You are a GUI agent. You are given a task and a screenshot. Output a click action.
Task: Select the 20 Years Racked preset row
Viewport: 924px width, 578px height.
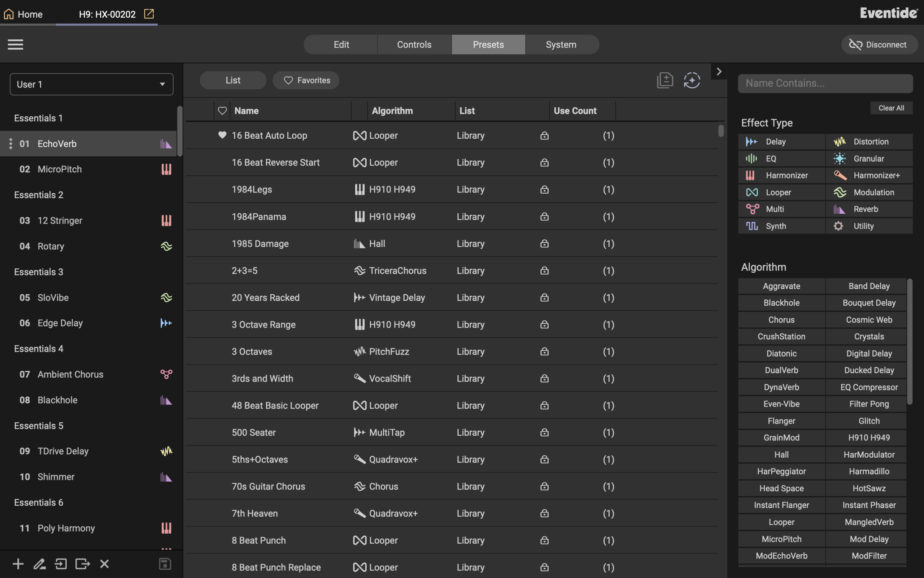tap(452, 297)
